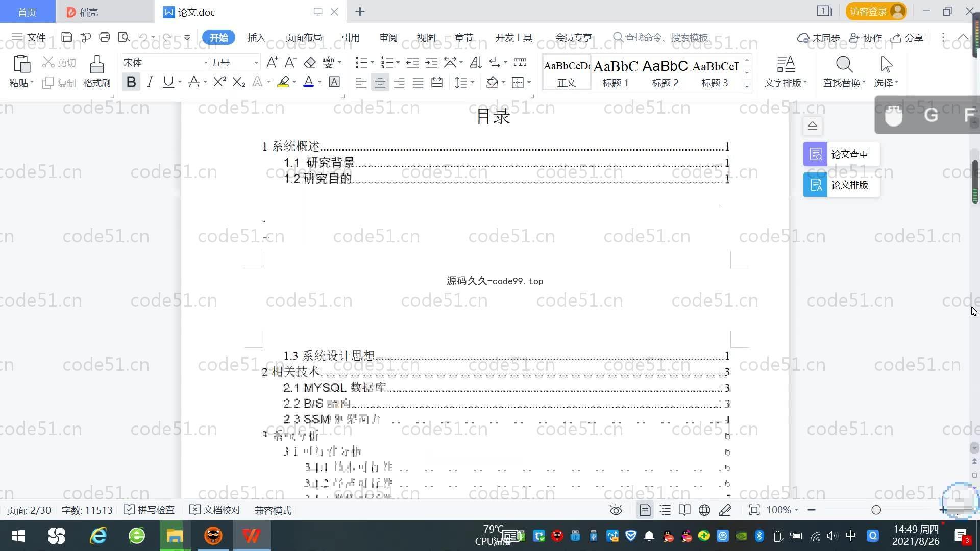Click the Paste clipboard icon
The image size is (980, 551).
pyautogui.click(x=21, y=64)
